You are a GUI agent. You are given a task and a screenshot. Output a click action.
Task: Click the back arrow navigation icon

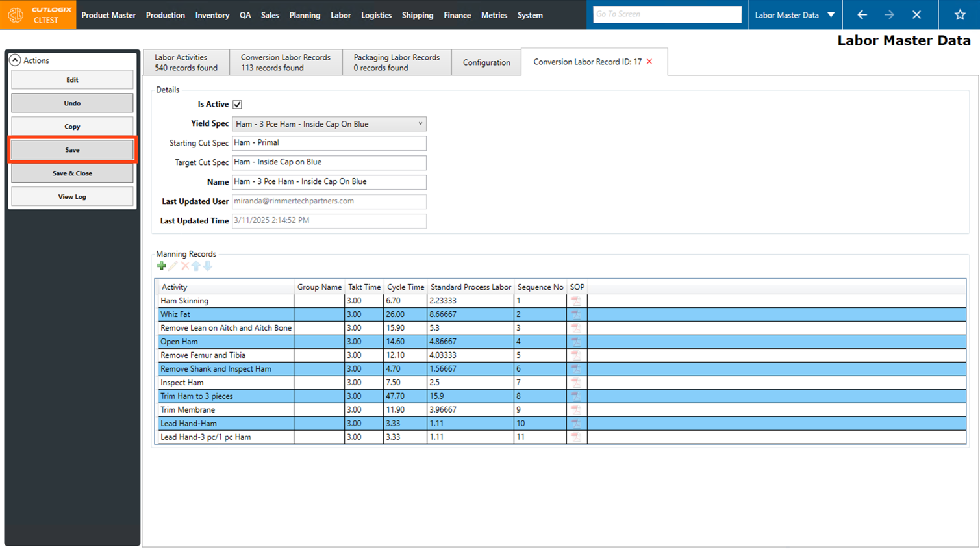coord(862,15)
